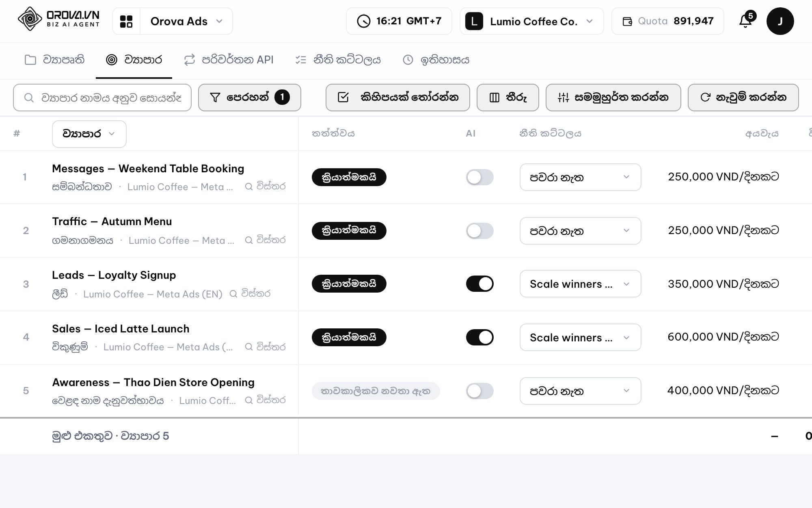Screen dimensions: 812x508
Task: Open details (විස්තර) for Weekend Table Booking
Action: click(266, 187)
